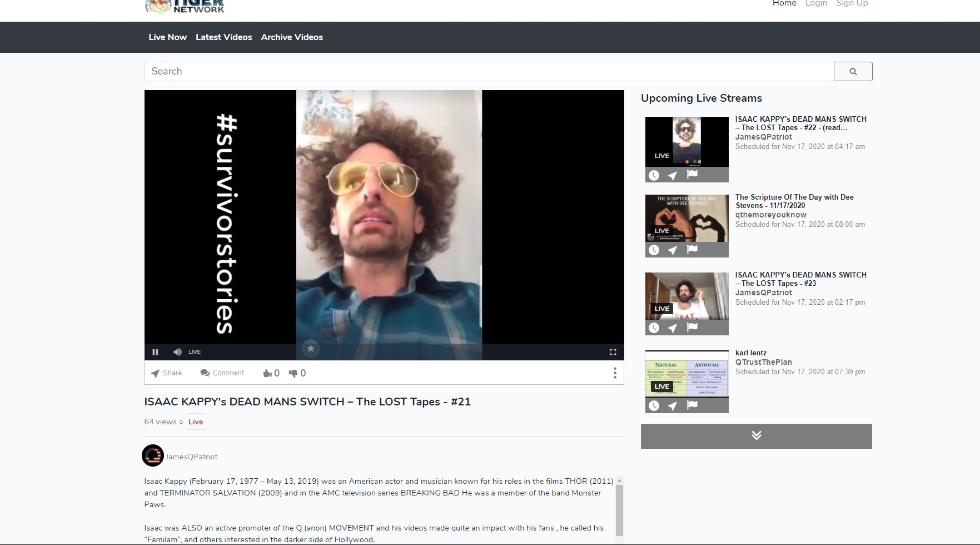
Task: Click '64 views' text
Action: coord(160,422)
